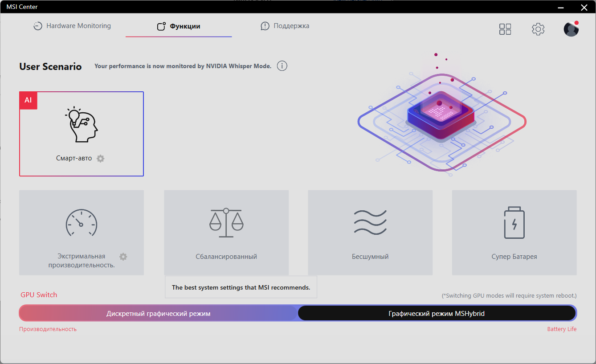Click the MSI recommends tooltip text
596x364 pixels.
[x=241, y=287]
